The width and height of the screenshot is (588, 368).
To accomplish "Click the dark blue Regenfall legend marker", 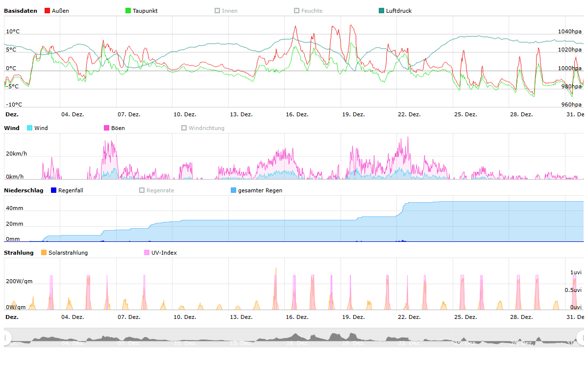I will (54, 190).
